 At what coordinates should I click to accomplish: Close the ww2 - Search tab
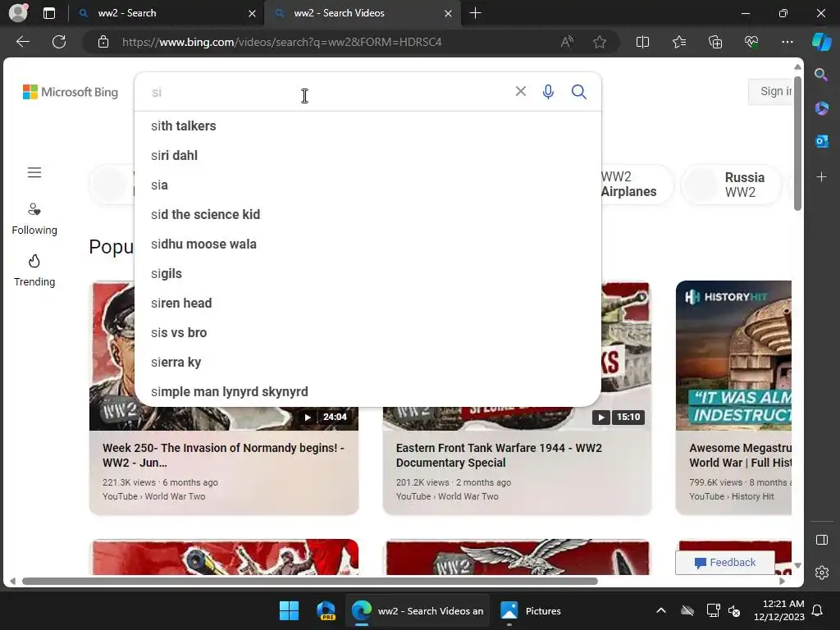click(x=252, y=13)
